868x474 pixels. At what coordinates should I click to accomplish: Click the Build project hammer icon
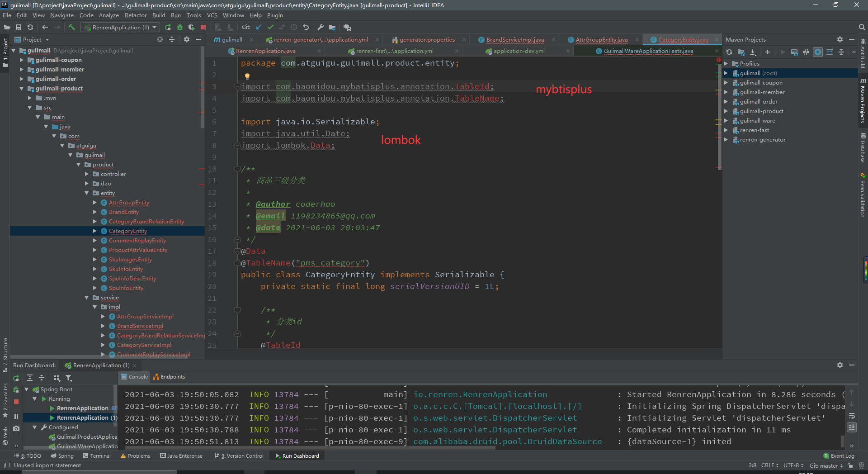tap(71, 27)
